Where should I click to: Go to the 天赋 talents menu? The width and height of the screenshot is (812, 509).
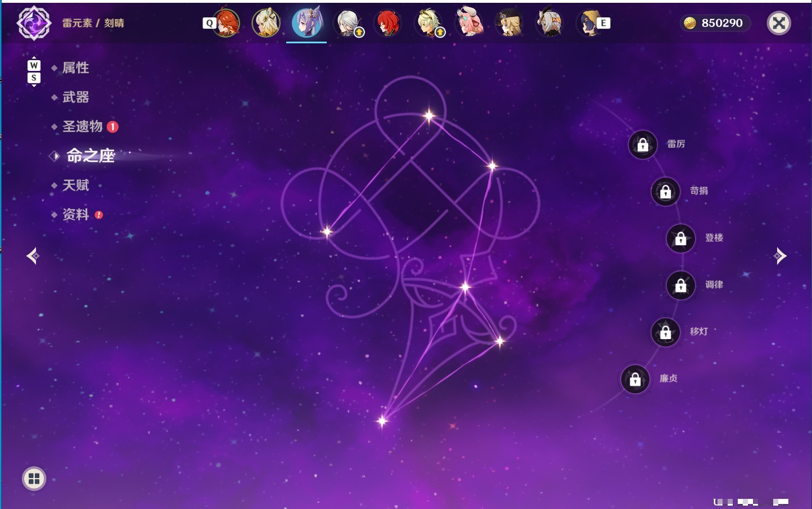point(75,185)
